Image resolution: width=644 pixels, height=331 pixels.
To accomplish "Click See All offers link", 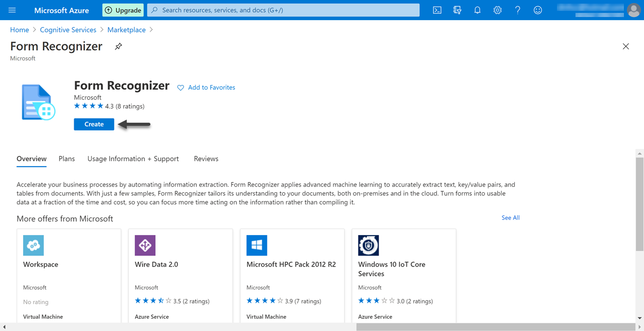I will (511, 218).
